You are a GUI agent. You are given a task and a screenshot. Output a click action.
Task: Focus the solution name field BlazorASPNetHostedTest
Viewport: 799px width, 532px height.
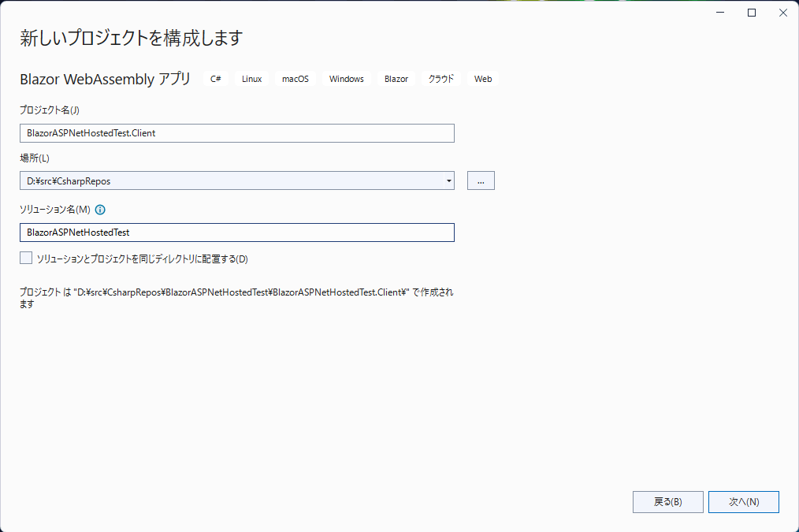237,233
